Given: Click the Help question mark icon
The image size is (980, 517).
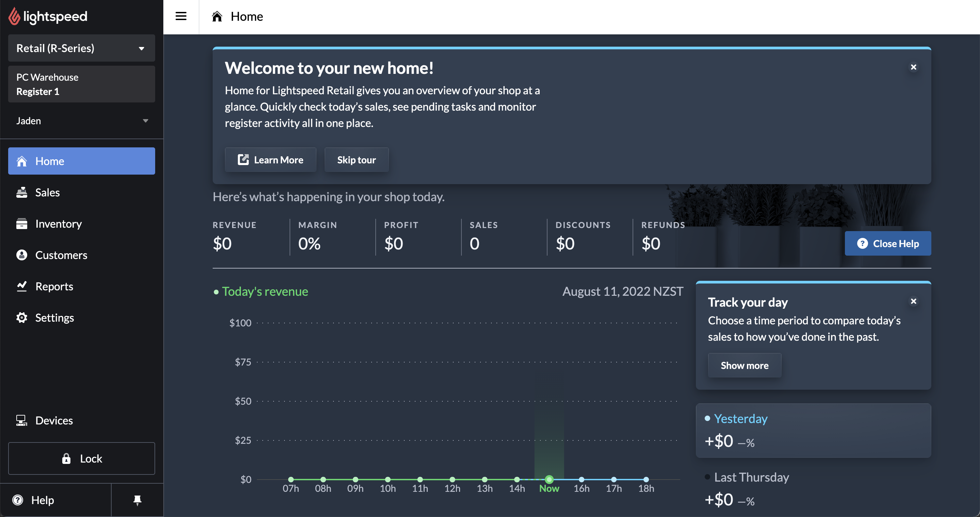Looking at the screenshot, I should coord(18,500).
